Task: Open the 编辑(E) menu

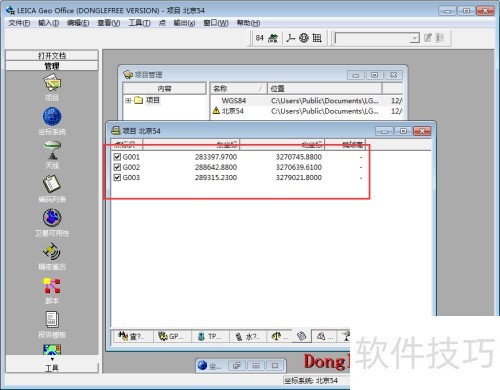Action: (78, 23)
